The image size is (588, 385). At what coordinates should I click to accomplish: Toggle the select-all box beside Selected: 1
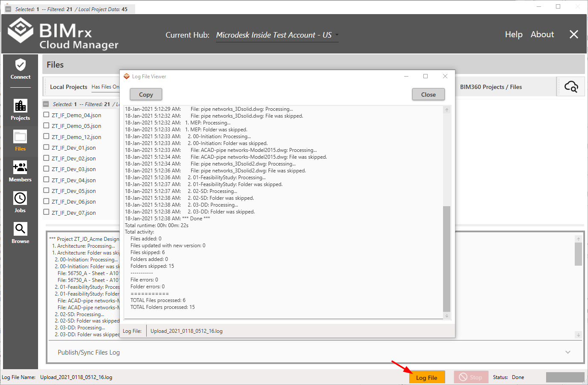coord(46,104)
